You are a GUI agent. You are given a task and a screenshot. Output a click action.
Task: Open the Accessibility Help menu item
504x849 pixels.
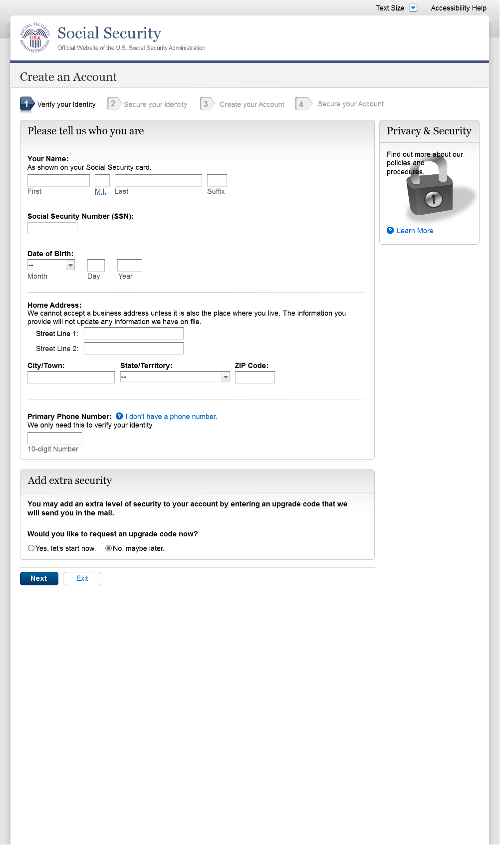pos(459,8)
